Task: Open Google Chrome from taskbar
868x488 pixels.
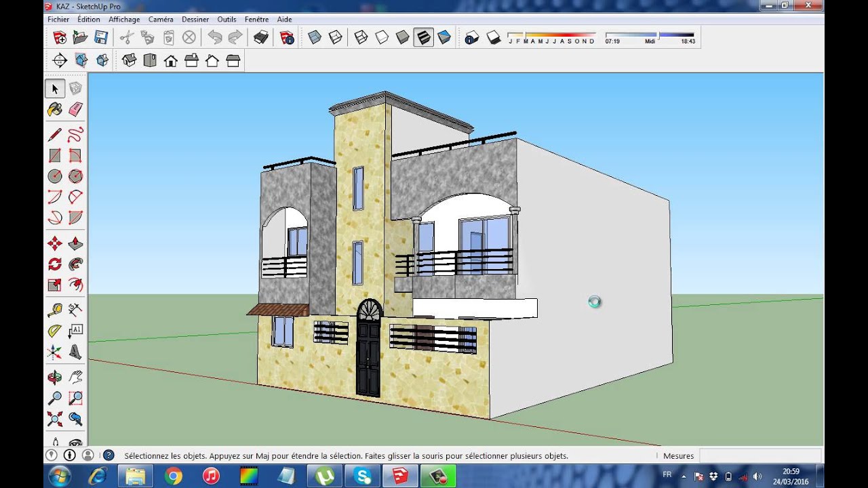Action: pos(173,477)
